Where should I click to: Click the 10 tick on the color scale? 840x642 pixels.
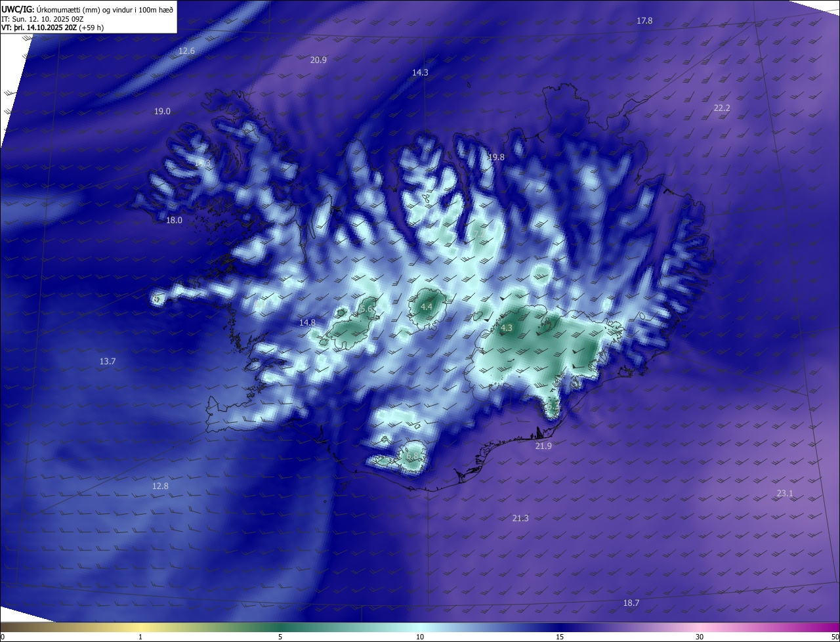point(420,637)
